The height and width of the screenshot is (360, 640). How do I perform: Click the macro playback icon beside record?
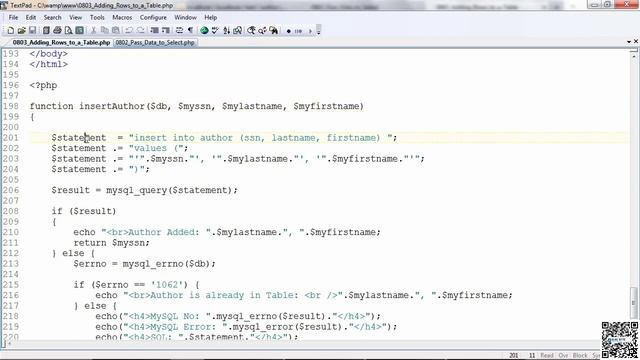[x=298, y=31]
